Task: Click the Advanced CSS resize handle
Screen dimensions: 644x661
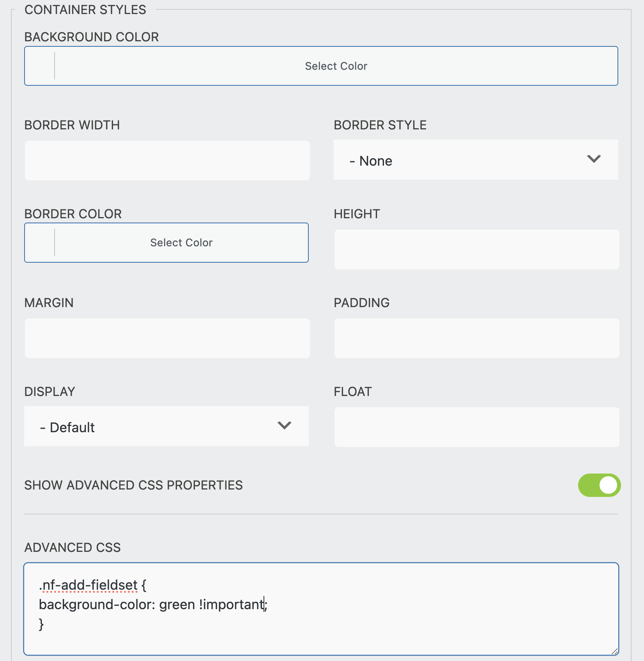Action: (x=615, y=652)
